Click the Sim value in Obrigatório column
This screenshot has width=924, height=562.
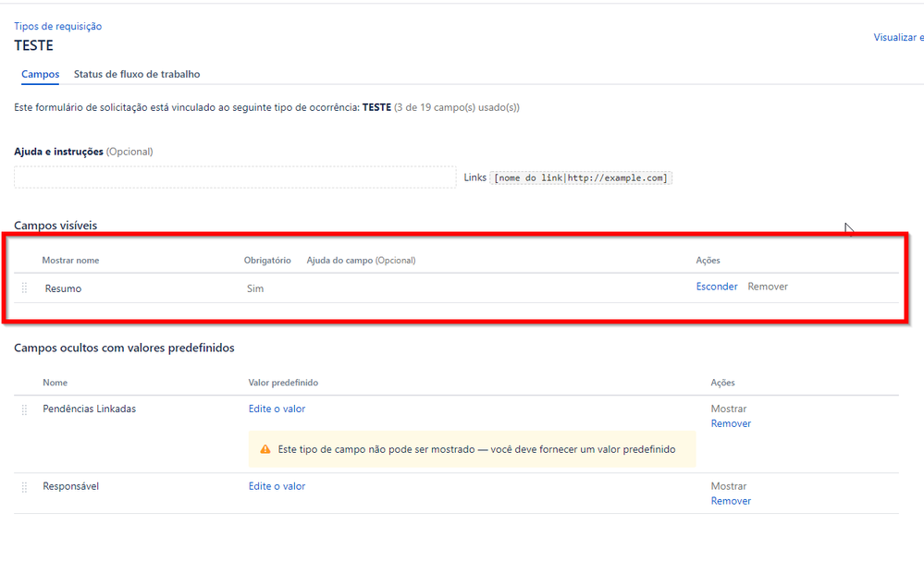[255, 288]
